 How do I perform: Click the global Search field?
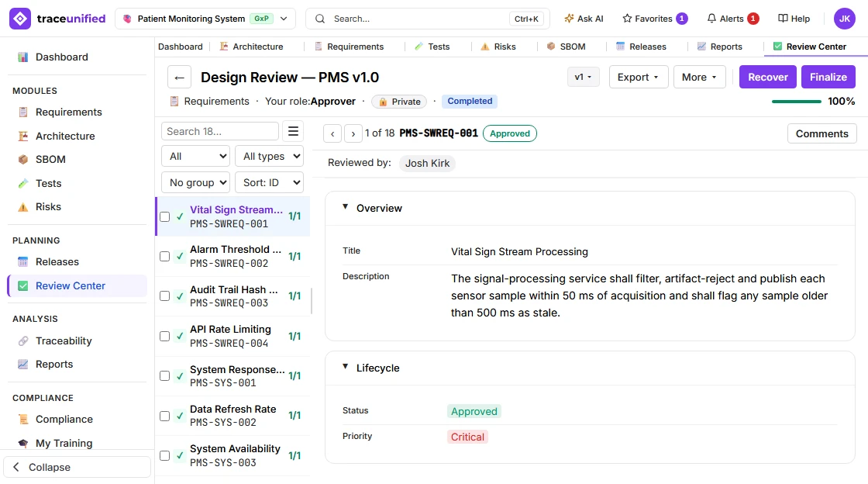coord(427,19)
